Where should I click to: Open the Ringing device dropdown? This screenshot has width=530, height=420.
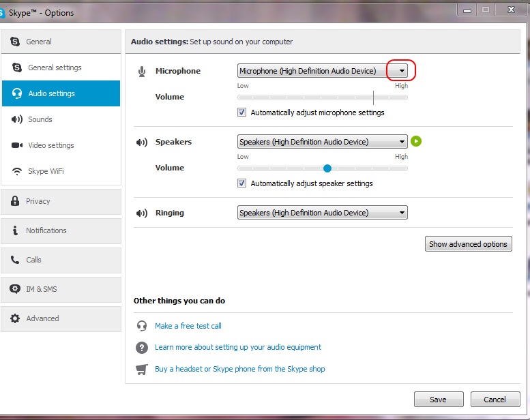[x=323, y=213]
